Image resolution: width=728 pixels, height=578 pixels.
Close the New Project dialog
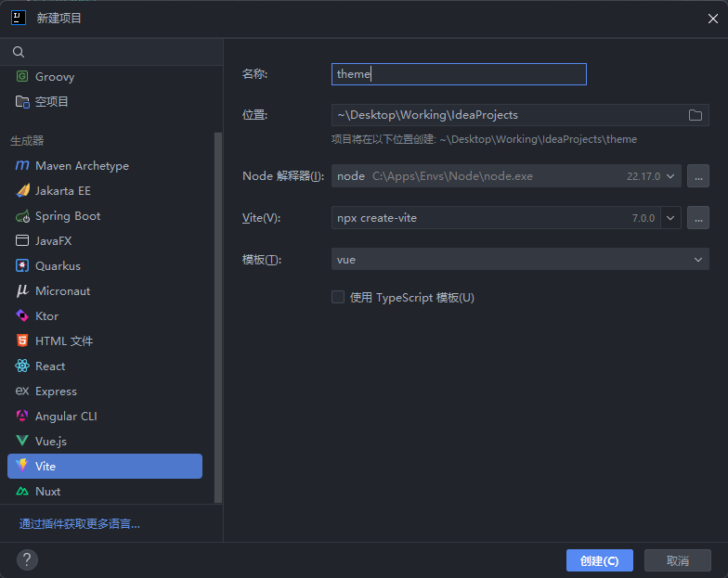coord(713,19)
